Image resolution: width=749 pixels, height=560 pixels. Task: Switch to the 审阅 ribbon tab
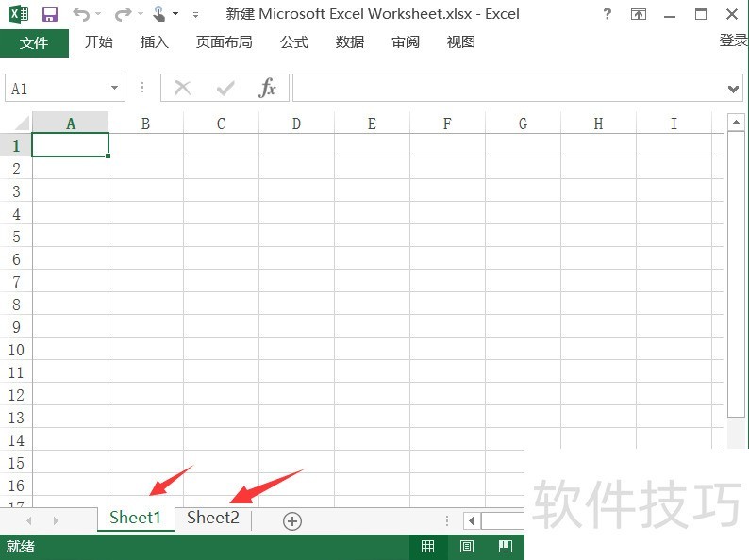click(x=406, y=42)
